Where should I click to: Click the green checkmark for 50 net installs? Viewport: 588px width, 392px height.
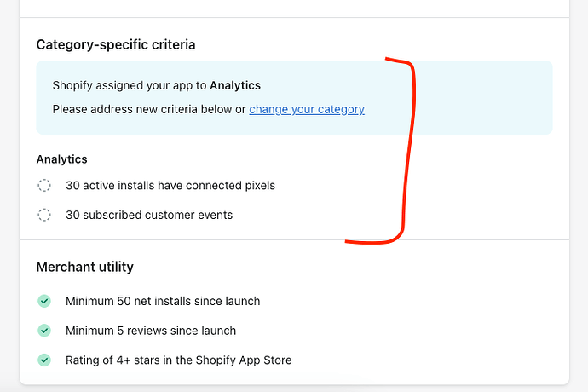pos(44,301)
